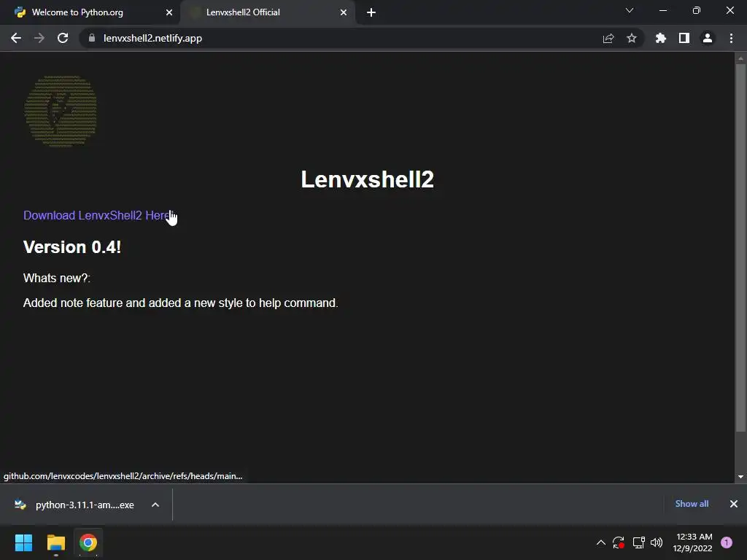Click the ASCII art logo image
747x560 pixels.
pyautogui.click(x=61, y=111)
